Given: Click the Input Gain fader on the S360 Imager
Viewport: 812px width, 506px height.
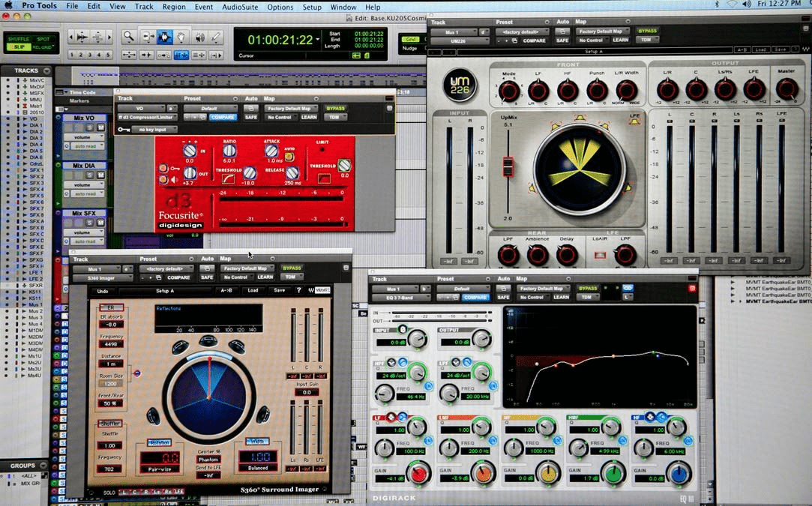Looking at the screenshot, I should coord(306,391).
